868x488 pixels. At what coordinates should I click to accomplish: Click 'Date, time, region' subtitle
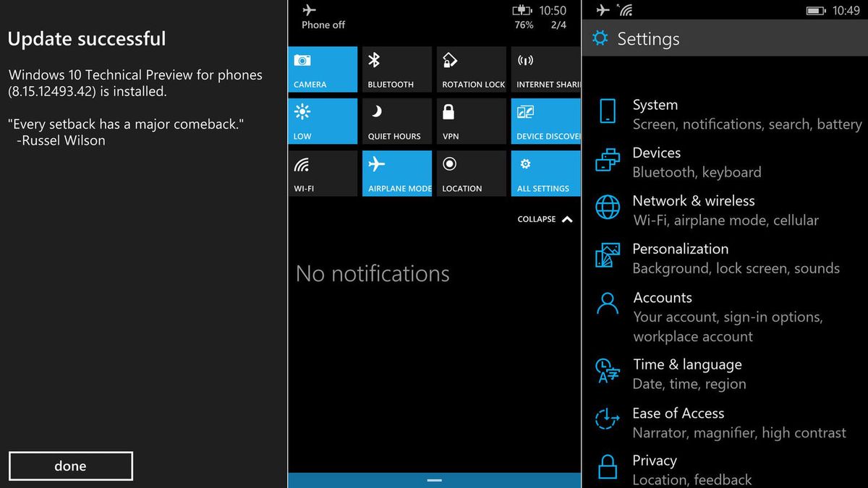689,384
